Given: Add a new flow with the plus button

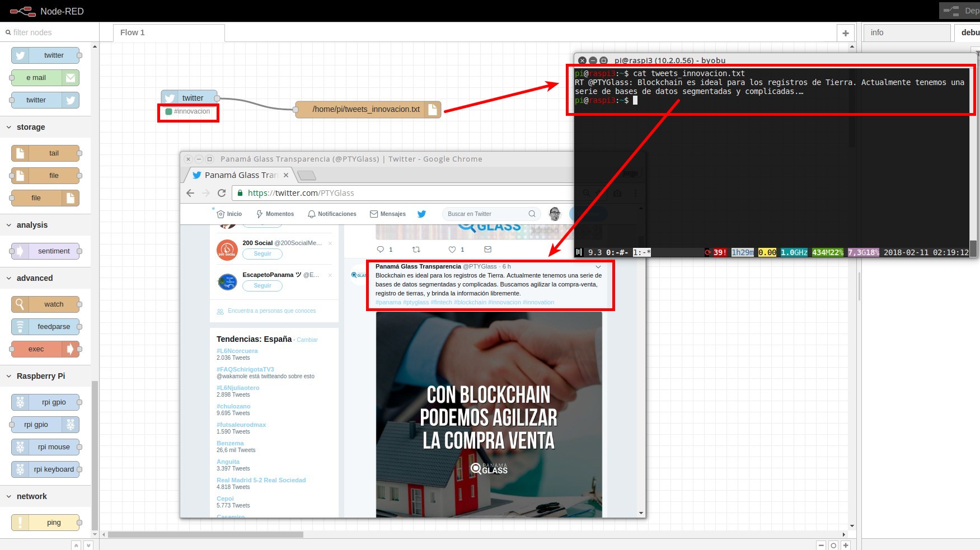Looking at the screenshot, I should click(846, 33).
